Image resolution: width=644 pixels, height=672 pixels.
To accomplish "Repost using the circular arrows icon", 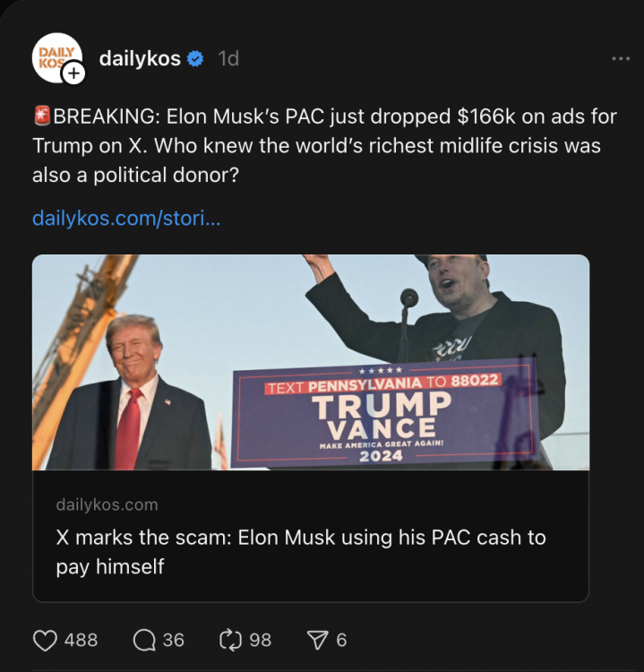I will click(x=230, y=640).
